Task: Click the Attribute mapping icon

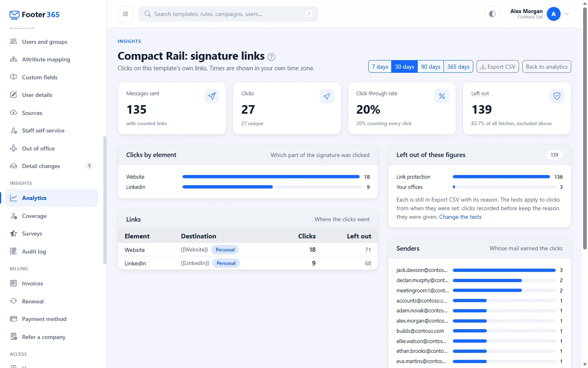Action: click(13, 59)
